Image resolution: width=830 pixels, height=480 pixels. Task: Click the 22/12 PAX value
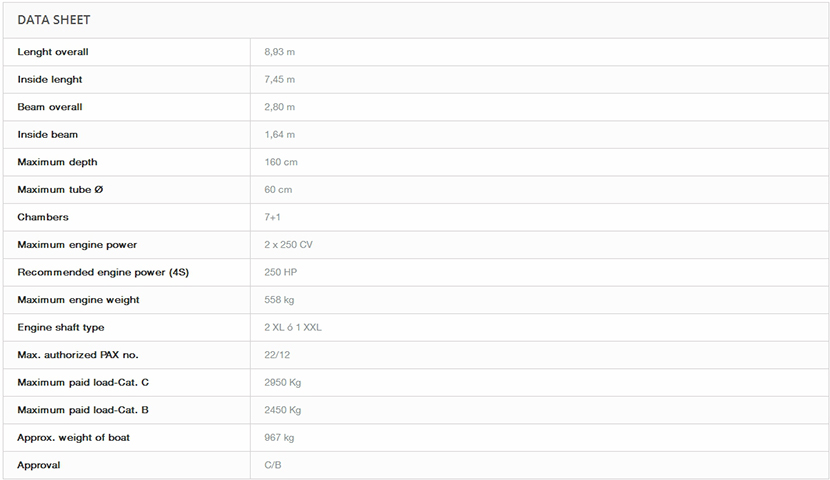click(277, 355)
